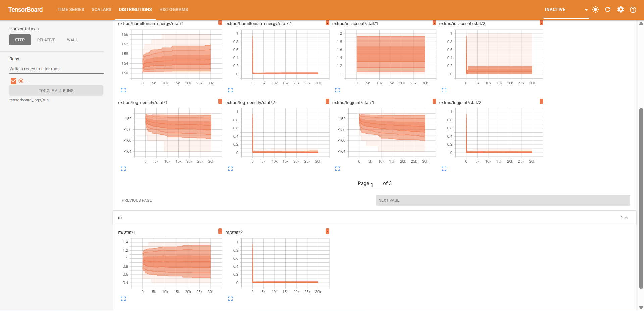Expand the extras/log_density/stat/1 chart to fullscreen
The image size is (644, 311).
(x=123, y=169)
